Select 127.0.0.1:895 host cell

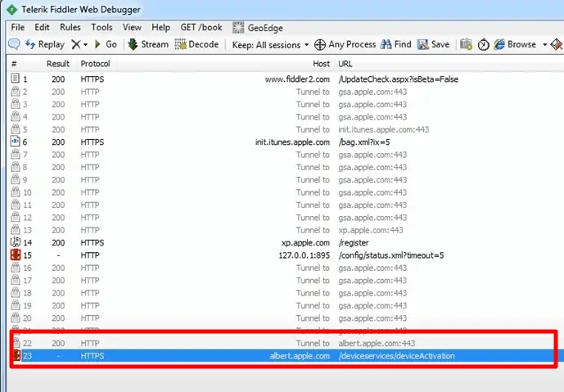305,255
